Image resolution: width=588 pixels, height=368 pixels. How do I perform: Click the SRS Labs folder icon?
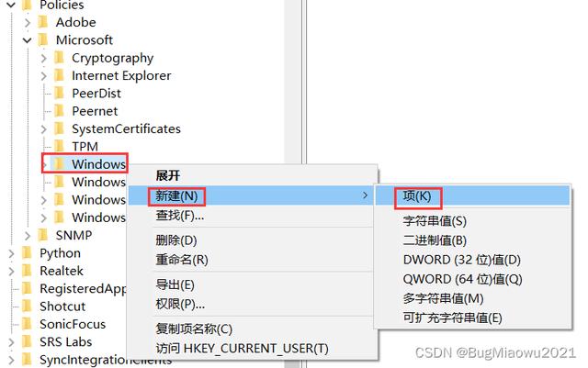point(27,341)
